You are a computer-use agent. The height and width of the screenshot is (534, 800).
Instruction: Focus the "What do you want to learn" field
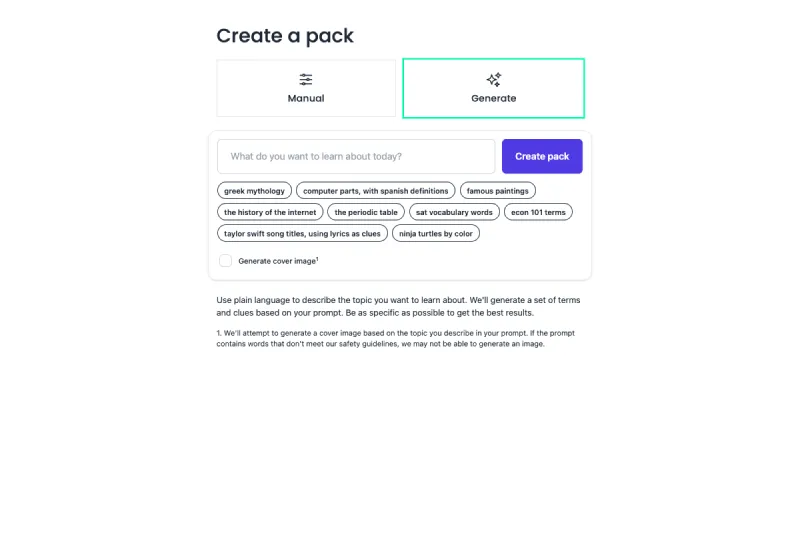(x=356, y=156)
